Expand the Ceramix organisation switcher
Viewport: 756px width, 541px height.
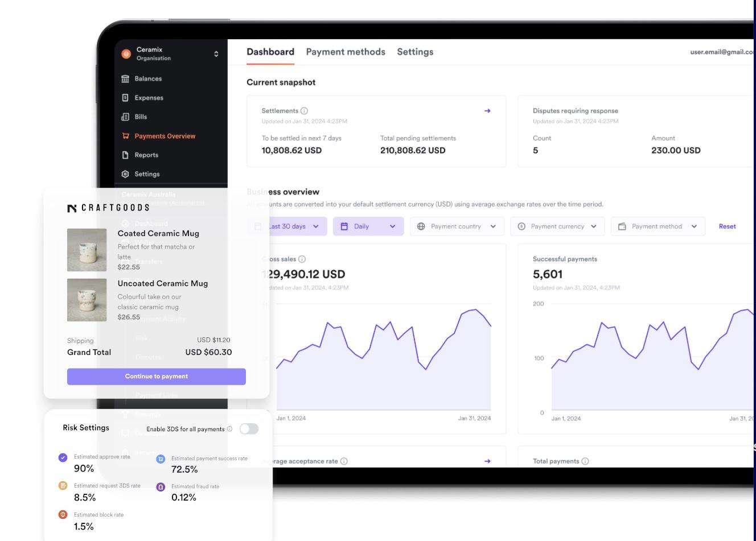[216, 54]
